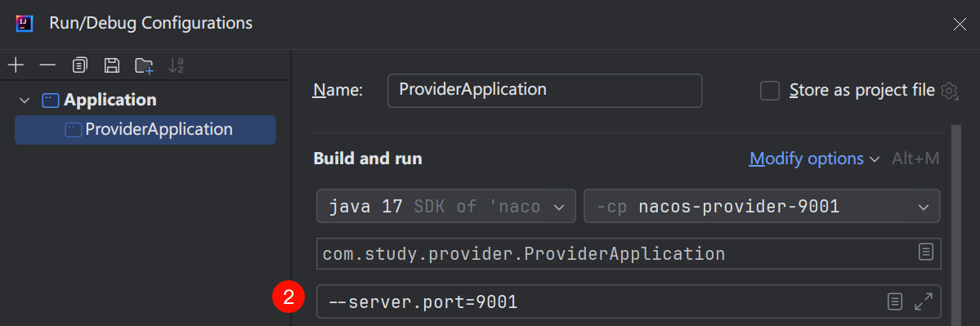Sort configurations alphabetically with the a-z icon

coord(177,65)
